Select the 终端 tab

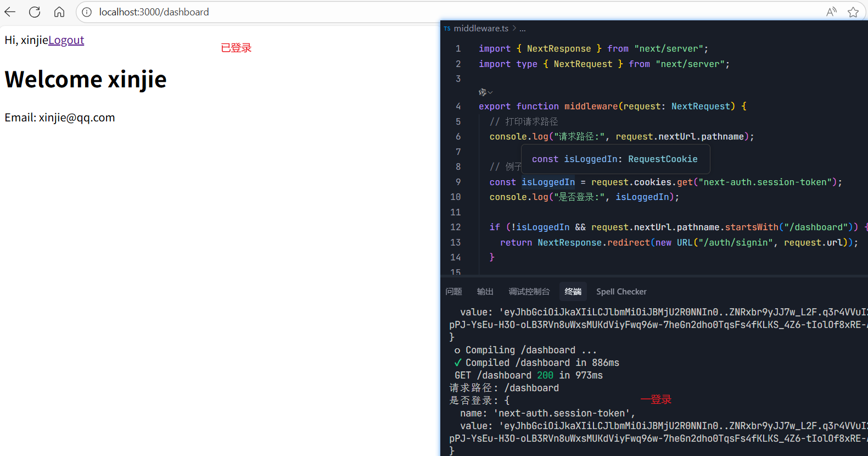click(573, 292)
